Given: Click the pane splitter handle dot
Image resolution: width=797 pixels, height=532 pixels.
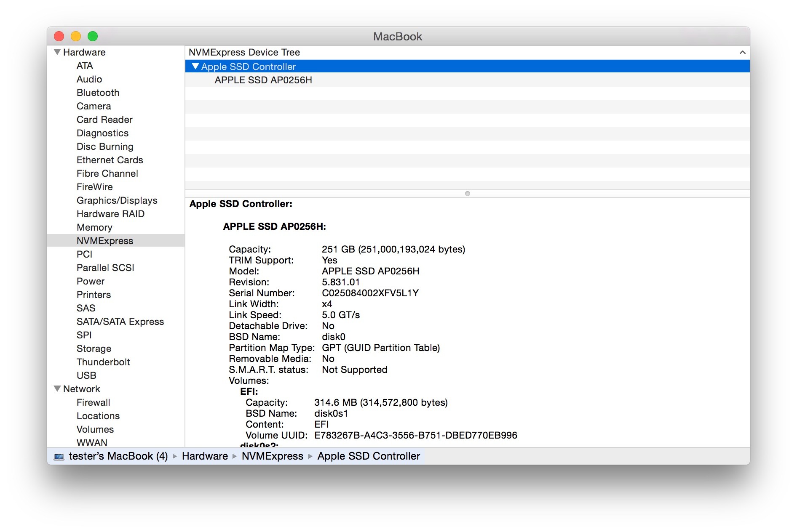Looking at the screenshot, I should point(468,194).
